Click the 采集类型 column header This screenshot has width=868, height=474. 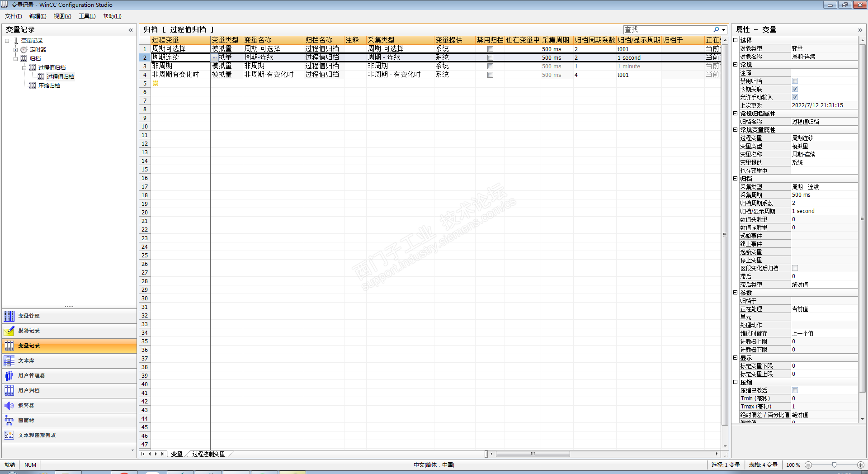pos(400,40)
